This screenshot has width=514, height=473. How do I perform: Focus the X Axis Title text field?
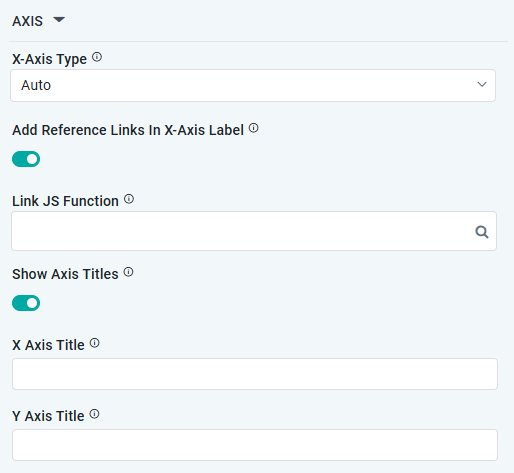point(255,374)
